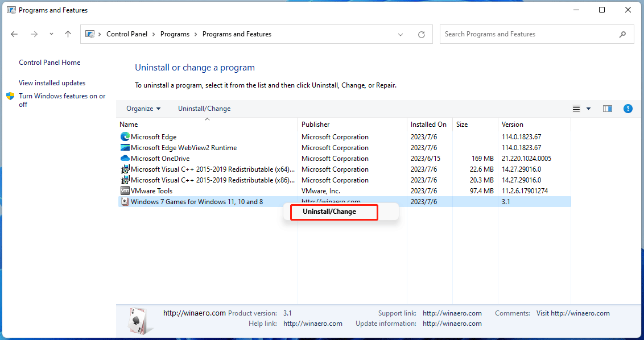
Task: Click the Support link value http://winaero.com
Action: 452,313
